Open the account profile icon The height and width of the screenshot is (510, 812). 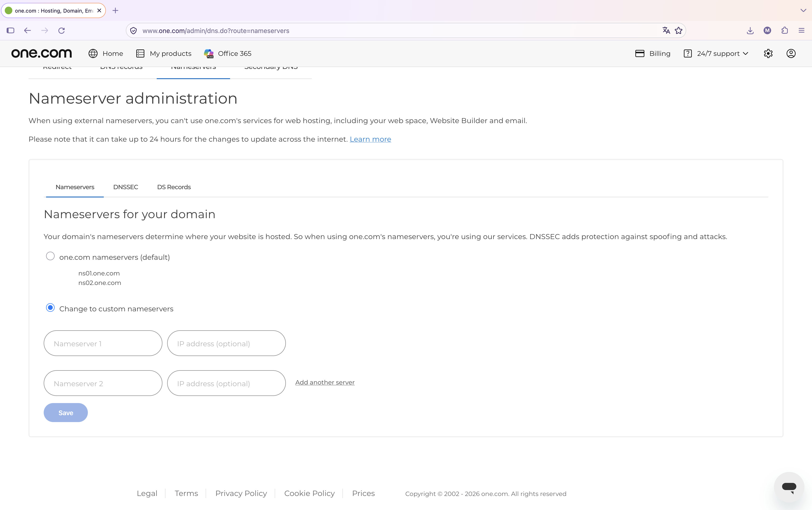tap(791, 53)
